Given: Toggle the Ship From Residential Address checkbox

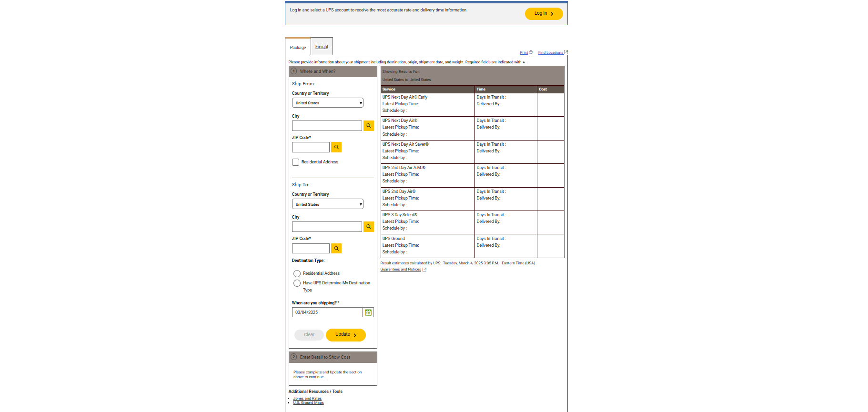Looking at the screenshot, I should coord(296,162).
